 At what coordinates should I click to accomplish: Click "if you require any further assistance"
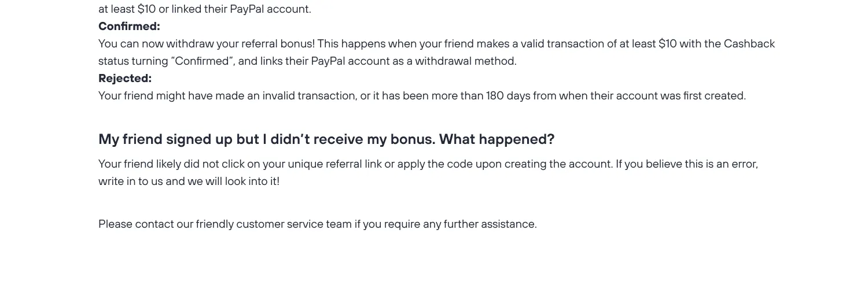(446, 224)
